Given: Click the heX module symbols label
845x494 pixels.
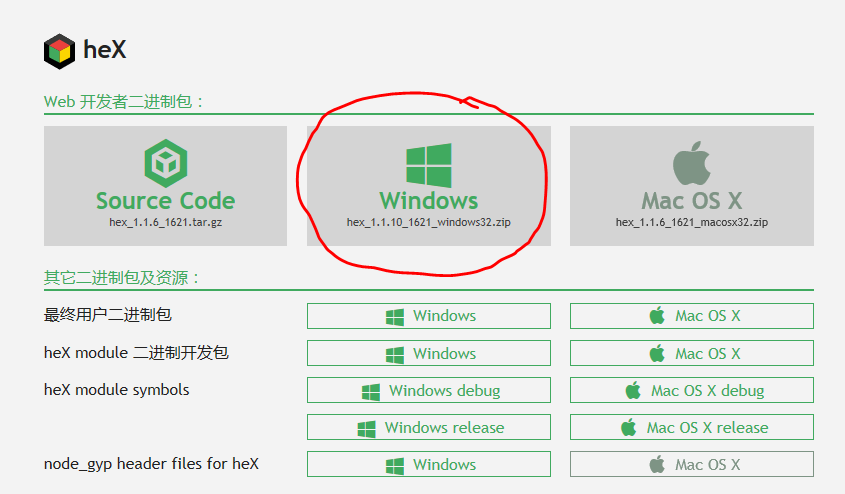Looking at the screenshot, I should [116, 389].
